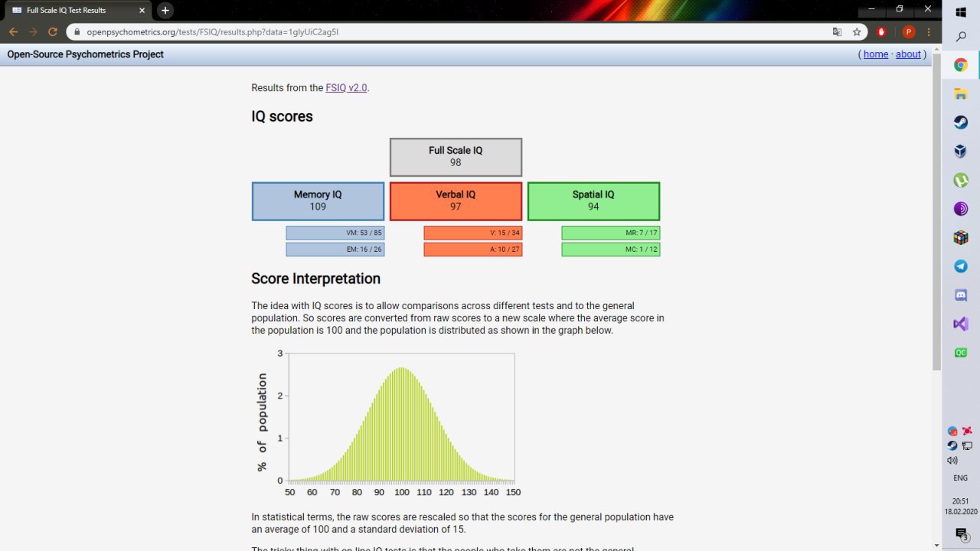Screen dimensions: 980x551
Task: Select the Full Scale IQ Test Results tab
Action: click(x=80, y=10)
